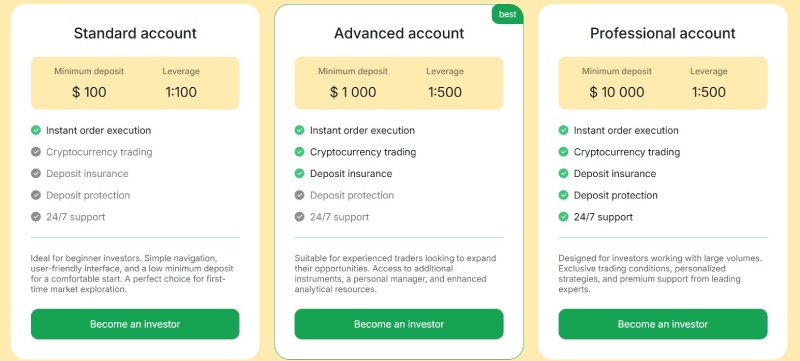Click the grey check icon beside Standard 24/7 support
Viewport: 800px width, 361px height.
click(36, 217)
